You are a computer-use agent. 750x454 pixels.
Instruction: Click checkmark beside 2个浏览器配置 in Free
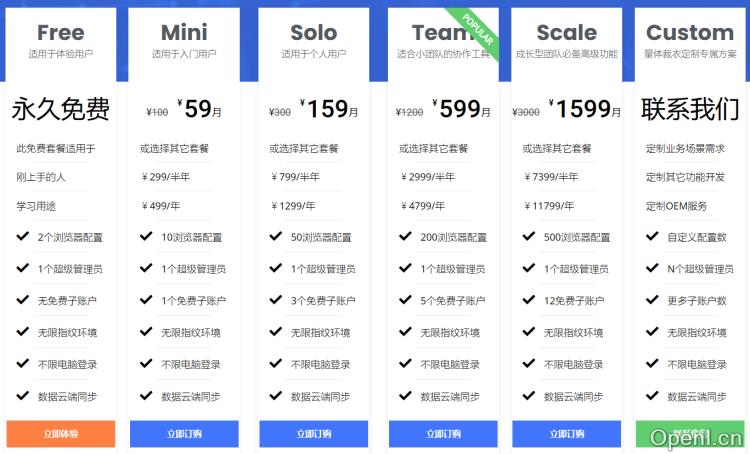point(23,237)
